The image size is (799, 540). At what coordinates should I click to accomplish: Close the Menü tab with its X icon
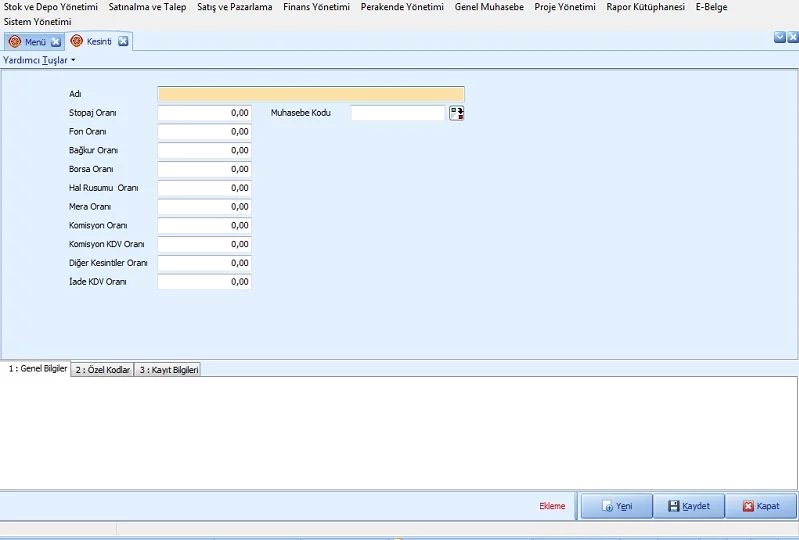[56, 42]
